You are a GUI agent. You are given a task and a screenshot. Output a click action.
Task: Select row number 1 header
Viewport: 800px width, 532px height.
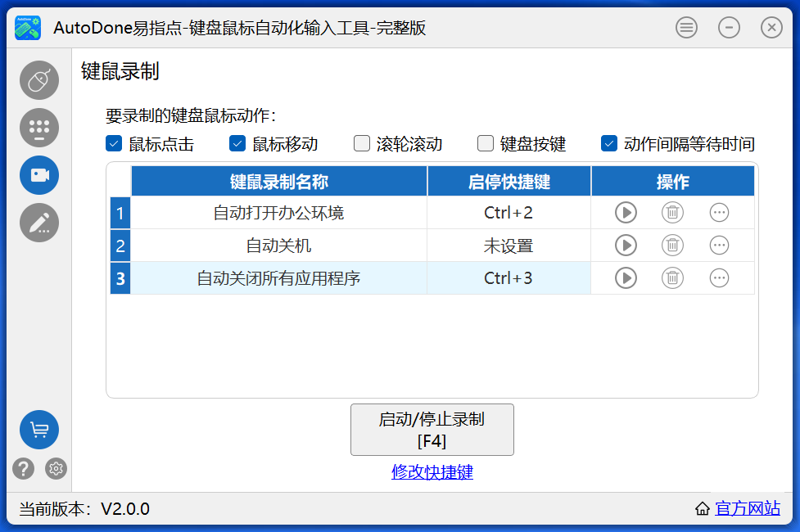pyautogui.click(x=120, y=213)
